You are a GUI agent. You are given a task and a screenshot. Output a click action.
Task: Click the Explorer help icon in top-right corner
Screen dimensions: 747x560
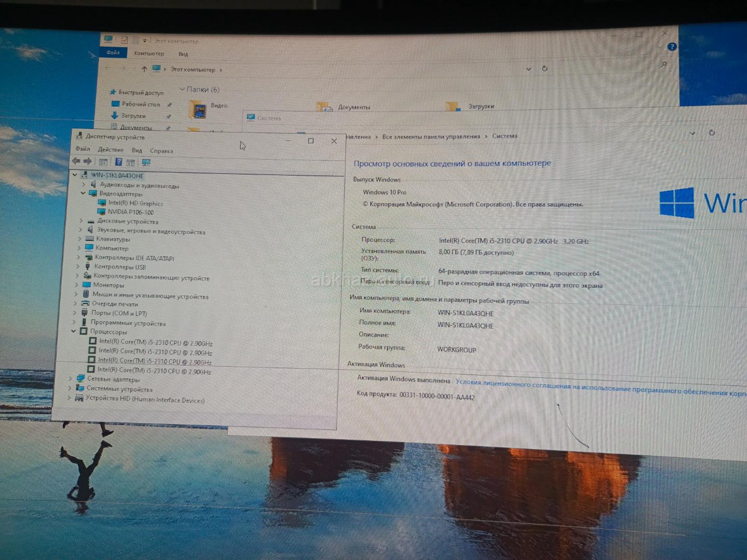coord(672,47)
